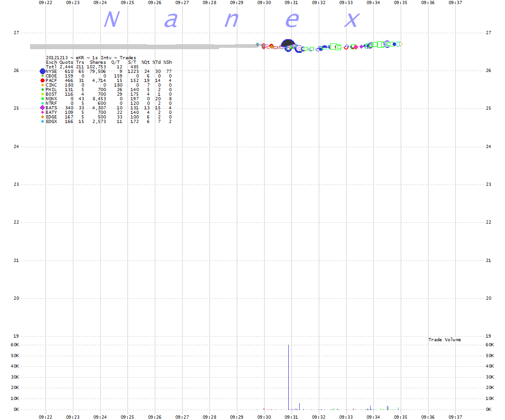Click the NQNX green square legend marker
Screen dimensions: 505x420
[42, 98]
